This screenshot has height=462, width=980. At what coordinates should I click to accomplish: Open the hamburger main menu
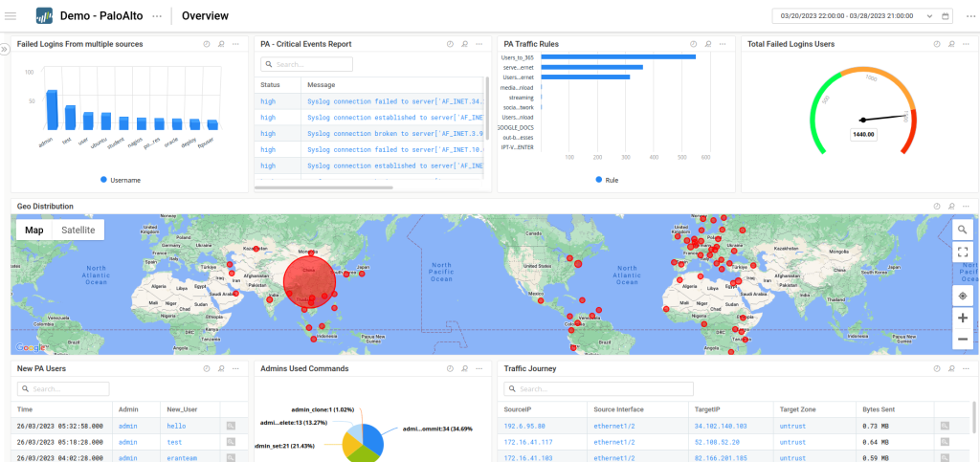pyautogui.click(x=11, y=15)
